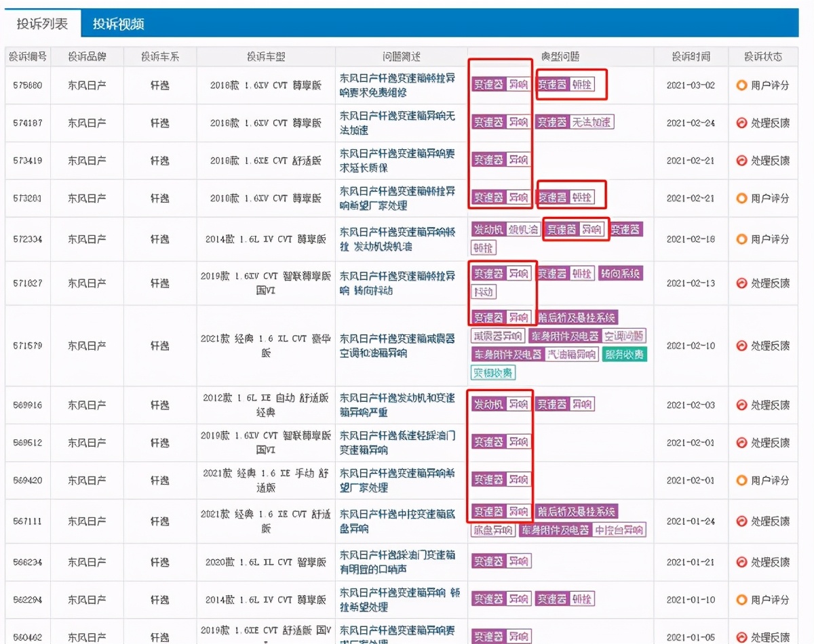Click the date cell 2021-03-02
This screenshot has height=644, width=814.
[x=691, y=85]
